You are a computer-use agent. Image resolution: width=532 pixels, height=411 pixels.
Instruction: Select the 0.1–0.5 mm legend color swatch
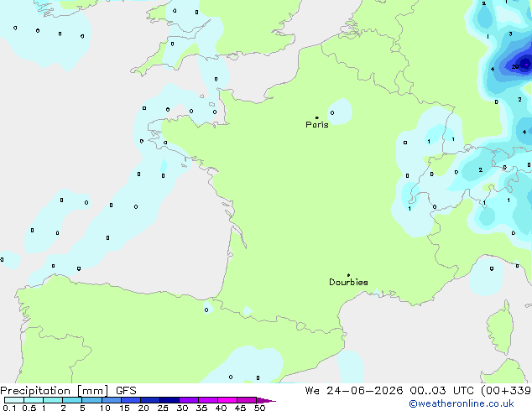pos(14,400)
